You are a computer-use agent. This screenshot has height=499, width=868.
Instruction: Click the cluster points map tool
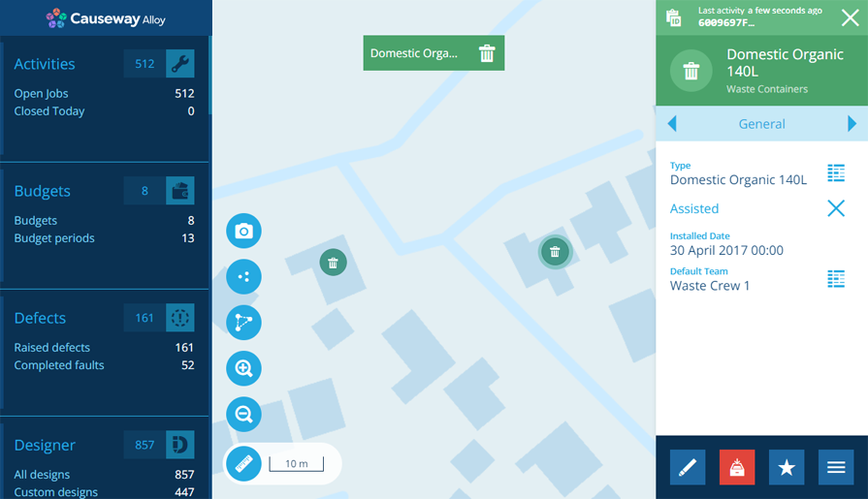[x=243, y=276]
